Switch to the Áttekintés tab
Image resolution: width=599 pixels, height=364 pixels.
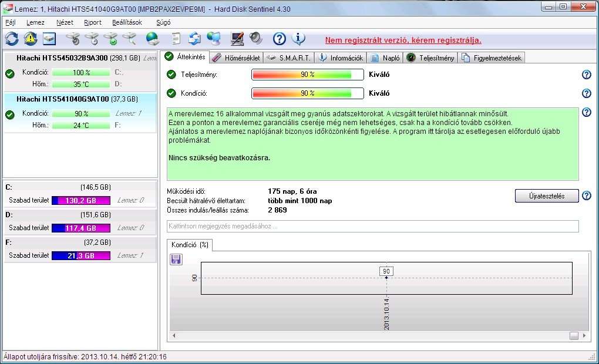[185, 57]
